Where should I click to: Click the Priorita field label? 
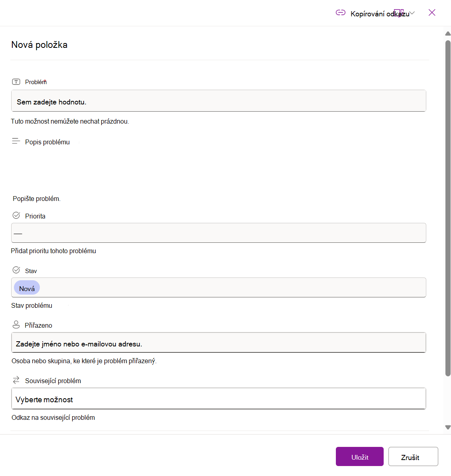[x=35, y=216]
